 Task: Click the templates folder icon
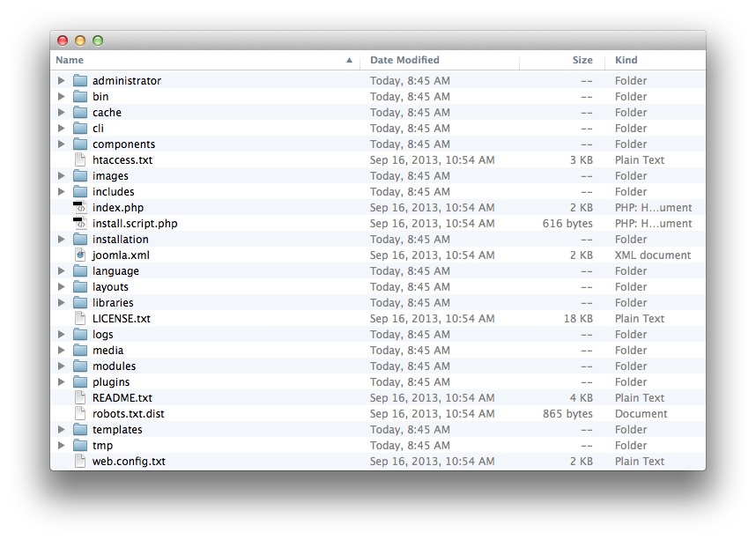pyautogui.click(x=80, y=430)
